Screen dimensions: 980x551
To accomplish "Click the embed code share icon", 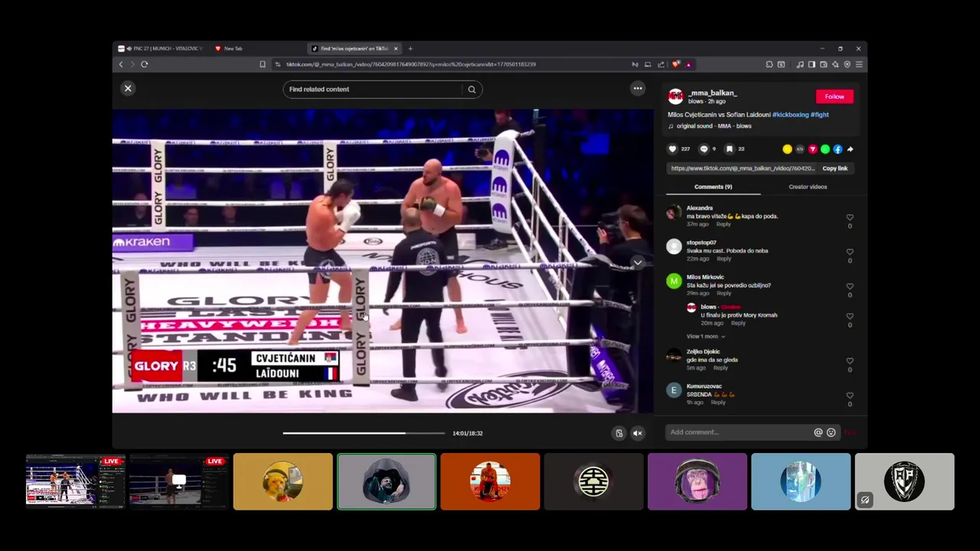I will (800, 149).
